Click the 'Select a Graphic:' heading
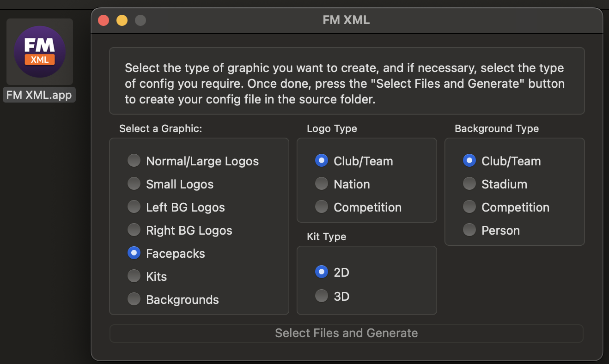Viewport: 609px width, 364px height. pos(161,129)
